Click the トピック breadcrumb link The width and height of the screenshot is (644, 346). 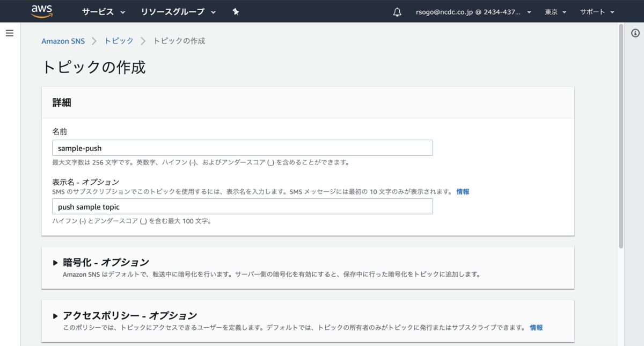click(x=119, y=40)
